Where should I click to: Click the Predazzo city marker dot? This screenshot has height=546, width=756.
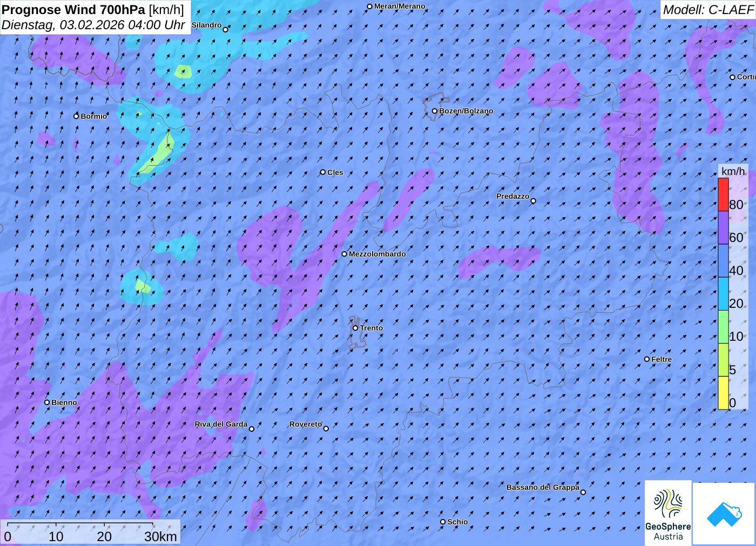pos(534,201)
